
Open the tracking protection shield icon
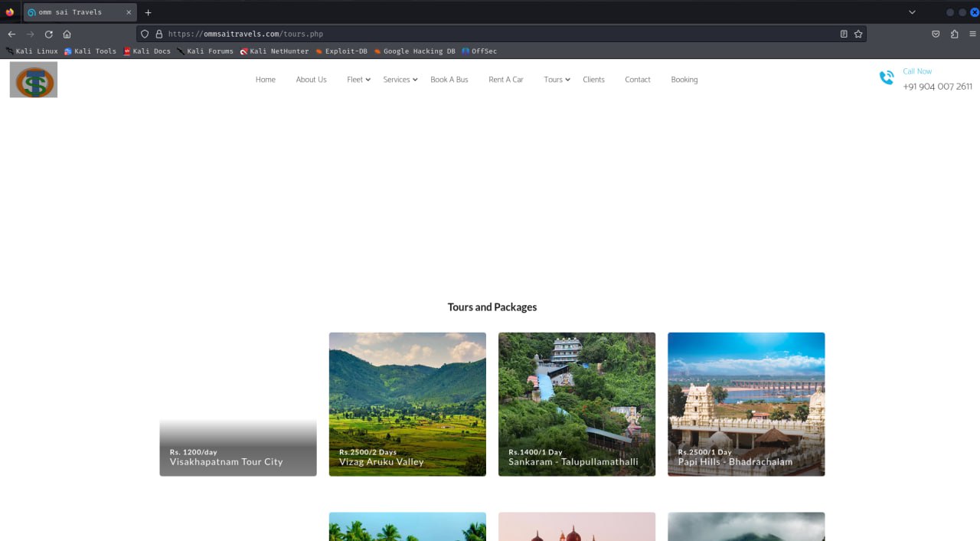[145, 34]
